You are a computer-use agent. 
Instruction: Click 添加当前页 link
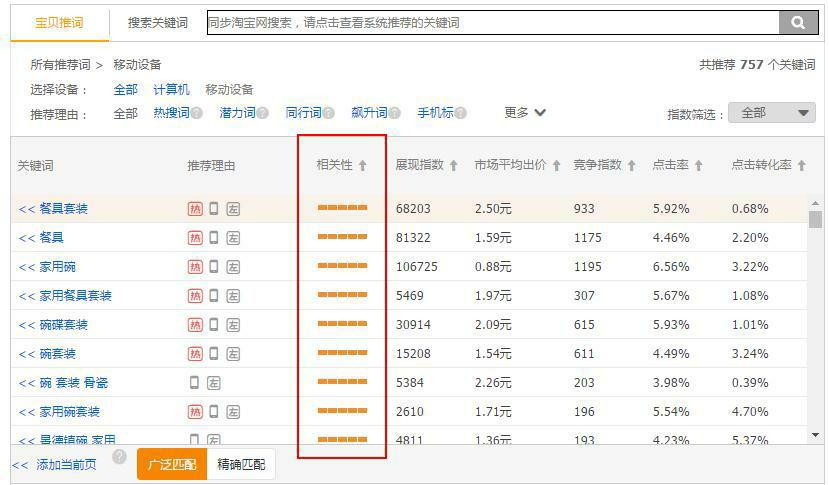[x=54, y=465]
